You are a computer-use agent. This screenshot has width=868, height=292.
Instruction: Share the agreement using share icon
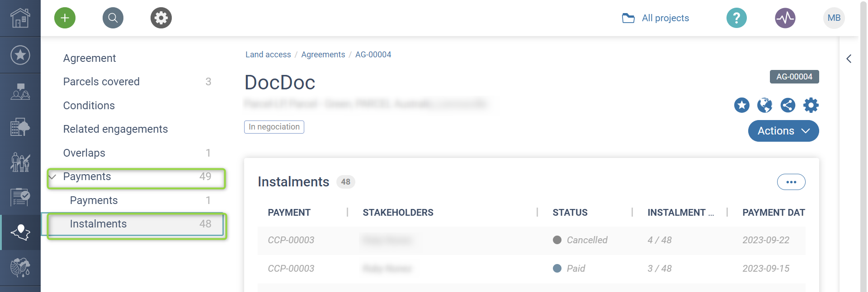click(x=788, y=105)
